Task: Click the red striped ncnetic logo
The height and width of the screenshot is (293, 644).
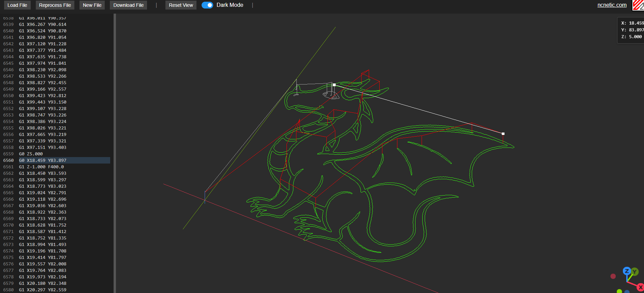Action: [x=638, y=5]
